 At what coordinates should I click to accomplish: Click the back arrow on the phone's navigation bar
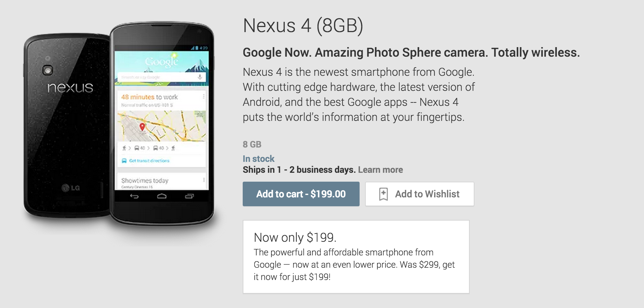134,196
